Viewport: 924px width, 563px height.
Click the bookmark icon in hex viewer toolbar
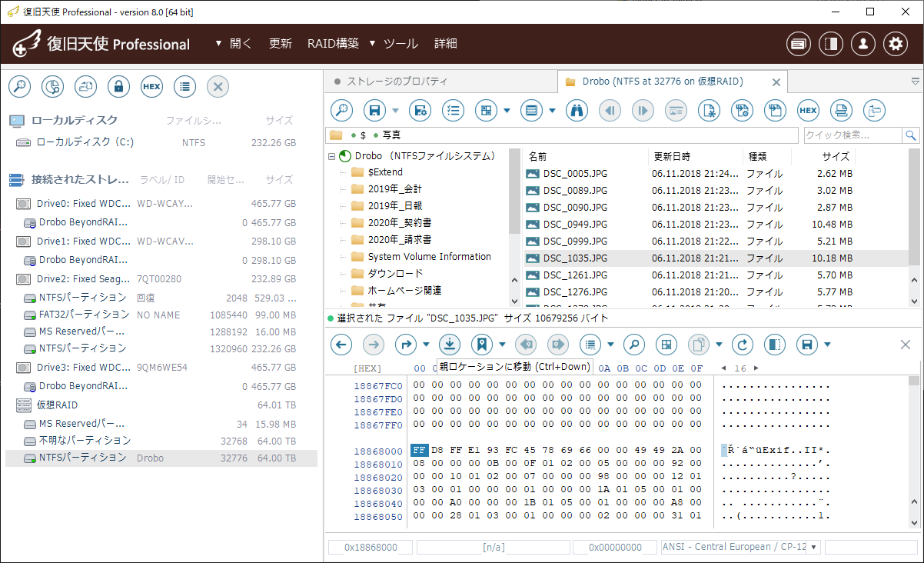click(x=482, y=344)
